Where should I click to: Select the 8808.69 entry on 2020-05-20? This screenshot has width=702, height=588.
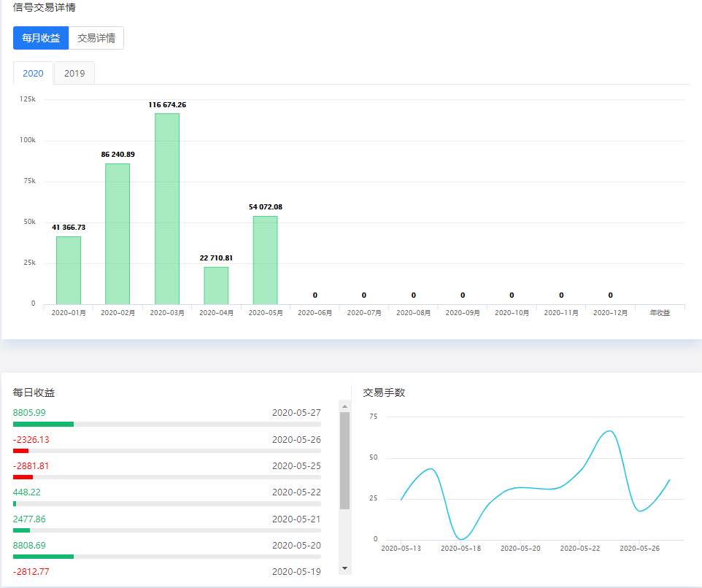point(167,550)
